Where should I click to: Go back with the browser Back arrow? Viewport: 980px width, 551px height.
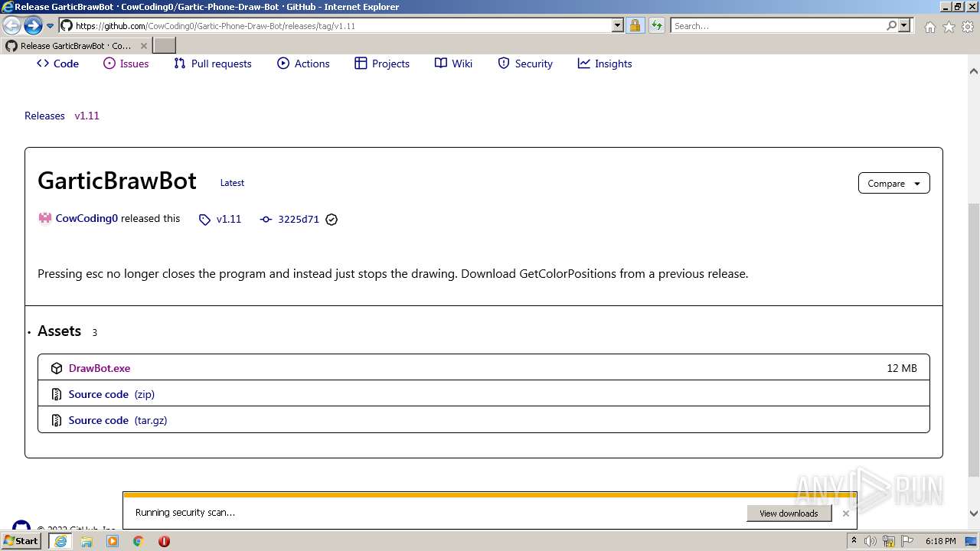(12, 25)
